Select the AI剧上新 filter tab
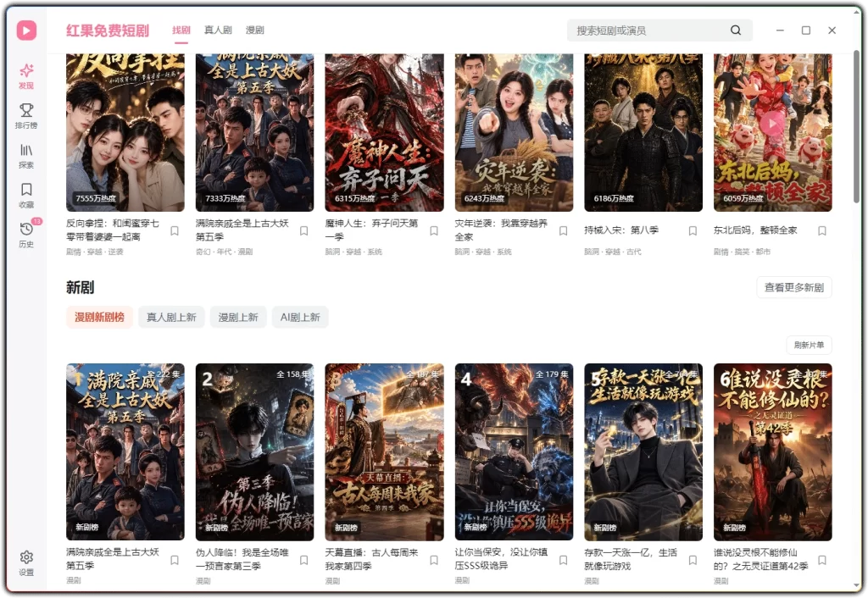Viewport: 868px width, 598px height. 300,317
